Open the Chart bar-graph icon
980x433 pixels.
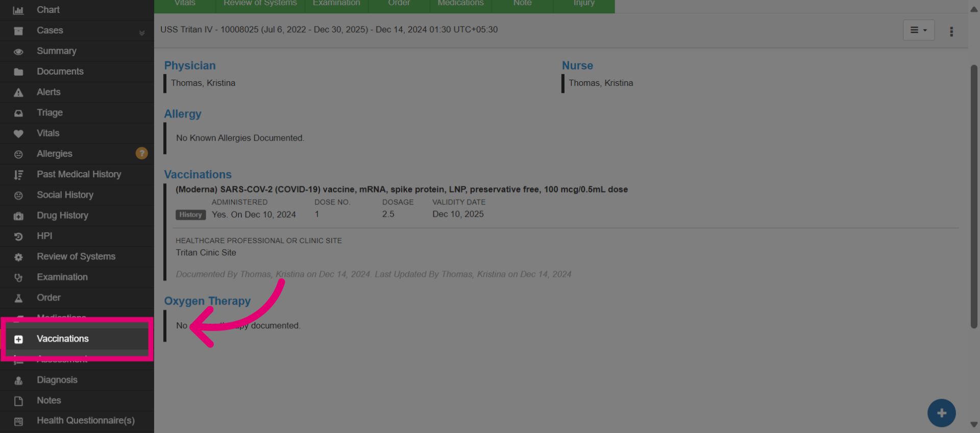pyautogui.click(x=18, y=10)
